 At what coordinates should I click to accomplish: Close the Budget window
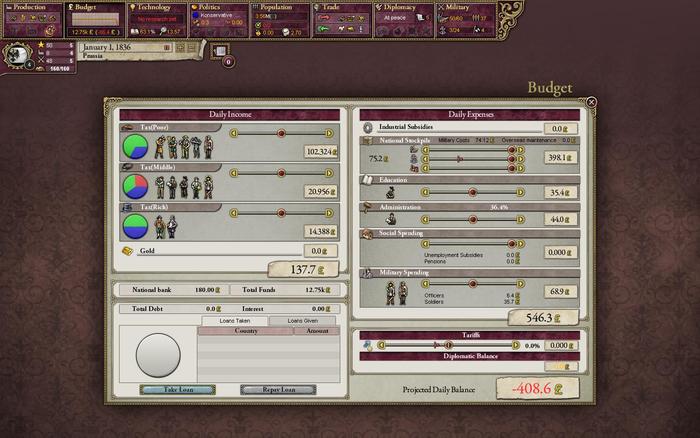point(592,102)
